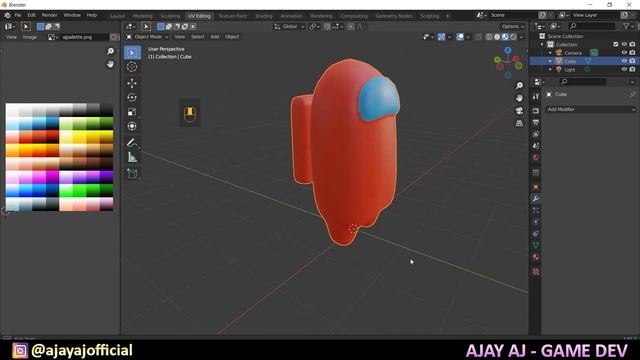Click image editor zoom magnifier icon
The height and width of the screenshot is (360, 640).
(x=110, y=51)
